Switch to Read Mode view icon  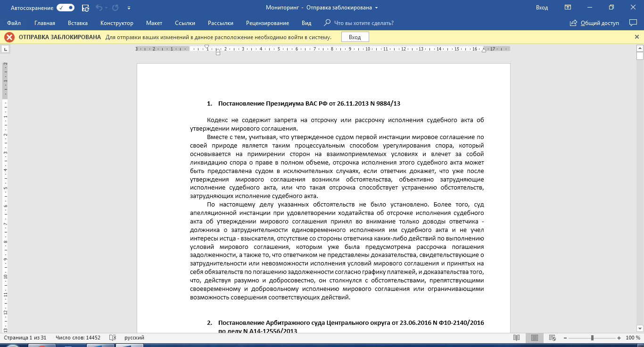tap(517, 338)
